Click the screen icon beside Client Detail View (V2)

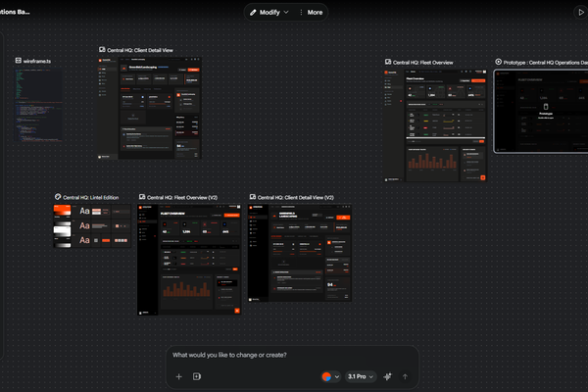[x=253, y=197]
